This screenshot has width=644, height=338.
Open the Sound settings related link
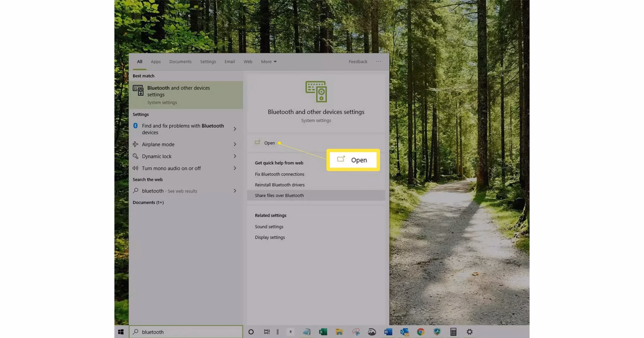(x=269, y=227)
